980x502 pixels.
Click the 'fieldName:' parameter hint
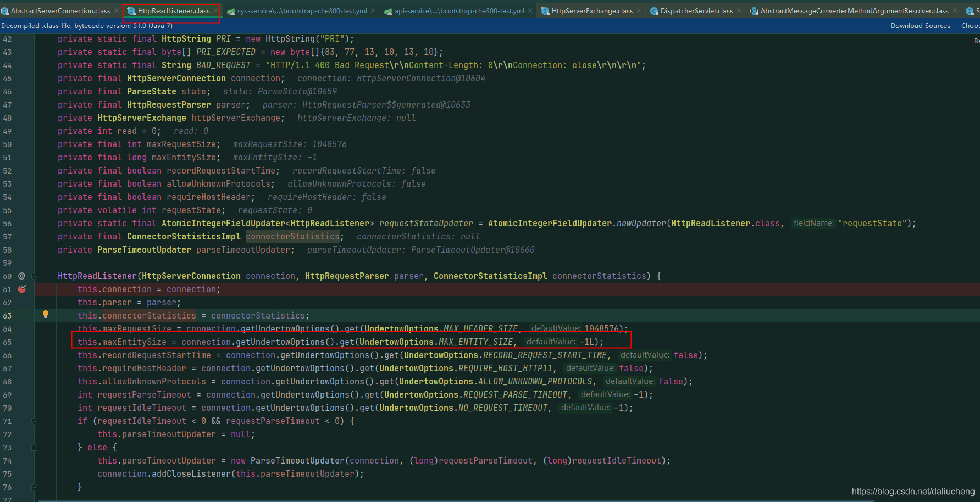813,223
